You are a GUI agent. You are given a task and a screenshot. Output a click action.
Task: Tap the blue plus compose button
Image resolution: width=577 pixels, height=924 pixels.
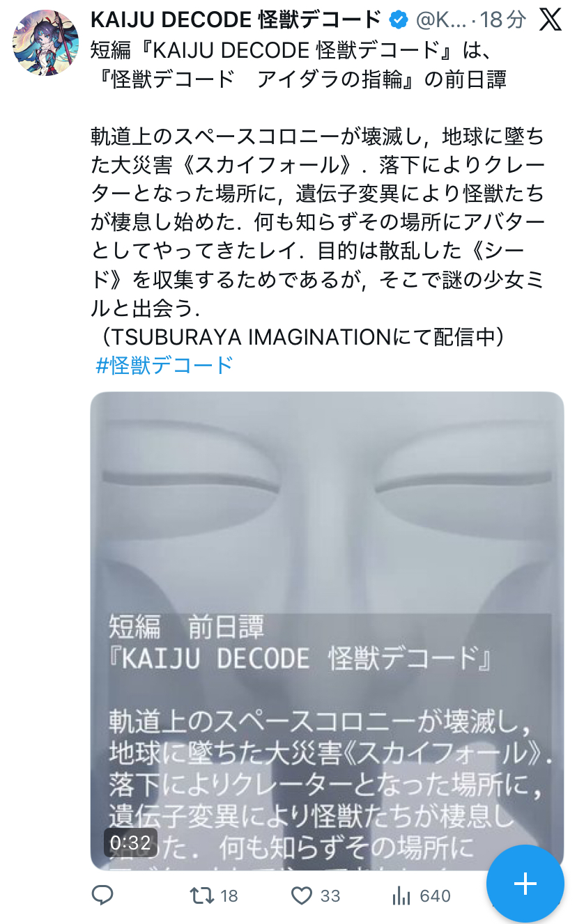(525, 884)
